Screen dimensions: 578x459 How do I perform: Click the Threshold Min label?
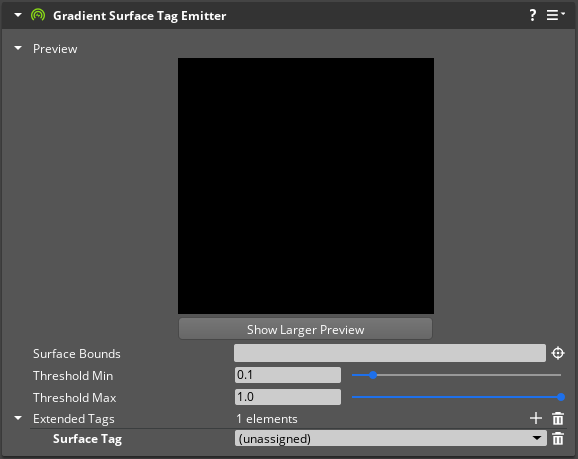(73, 376)
